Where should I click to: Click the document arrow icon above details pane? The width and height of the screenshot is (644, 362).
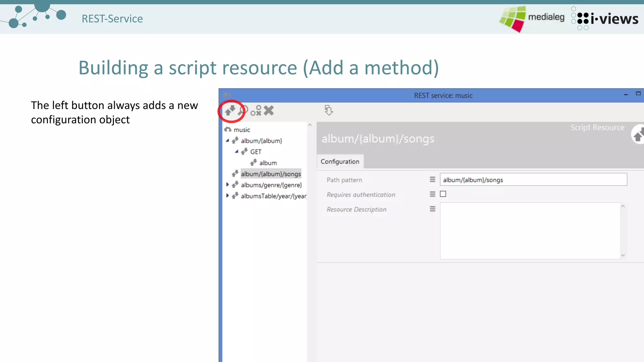(329, 110)
